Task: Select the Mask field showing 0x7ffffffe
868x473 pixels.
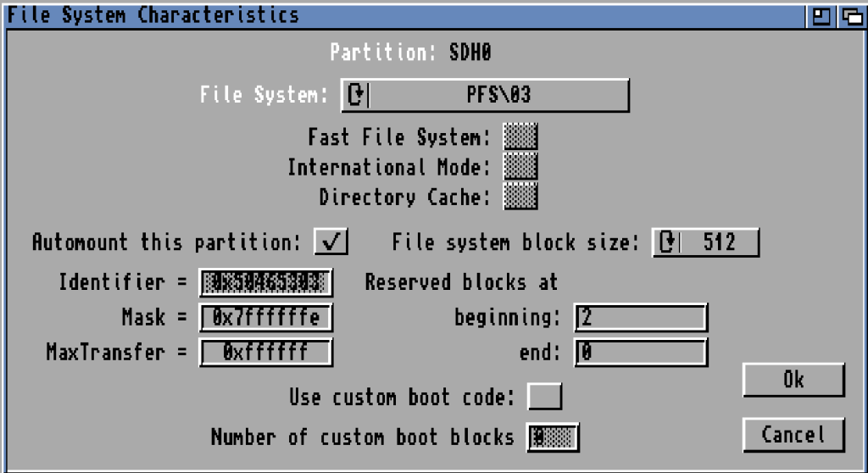Action: pyautogui.click(x=265, y=318)
